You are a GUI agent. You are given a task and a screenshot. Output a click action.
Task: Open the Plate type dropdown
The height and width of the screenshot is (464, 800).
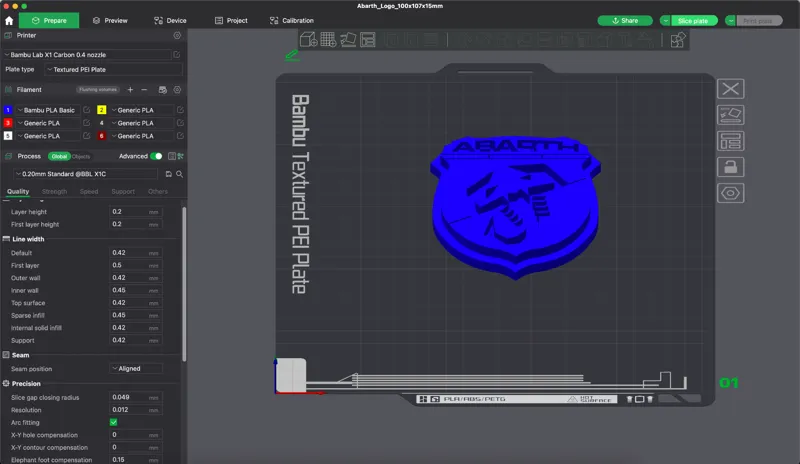tap(113, 69)
